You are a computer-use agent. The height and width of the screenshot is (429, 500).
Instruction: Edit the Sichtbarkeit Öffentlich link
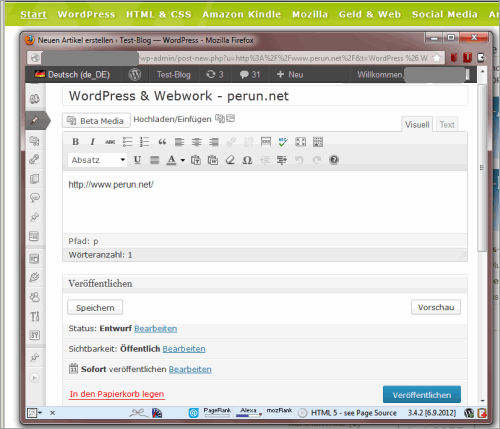point(184,349)
